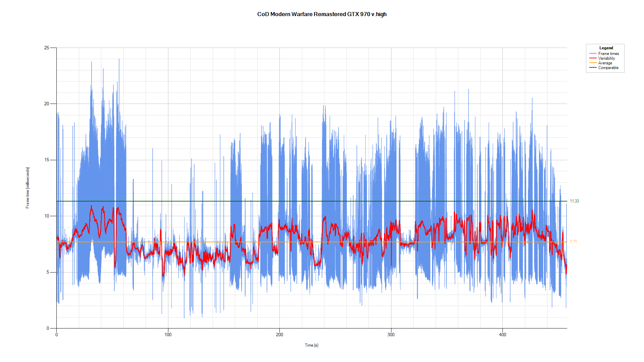The height and width of the screenshot is (362, 644).
Task: Select the 'Variability' legend label
Action: 606,58
